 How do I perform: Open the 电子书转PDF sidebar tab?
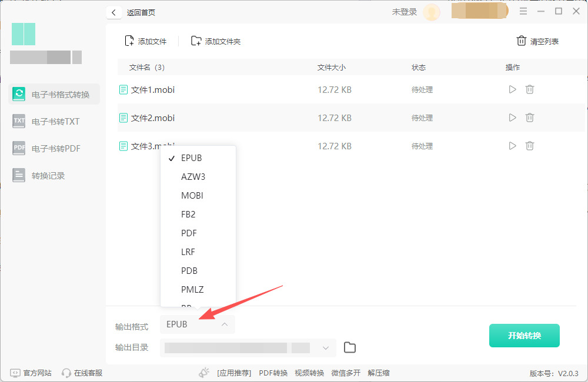[54, 149]
